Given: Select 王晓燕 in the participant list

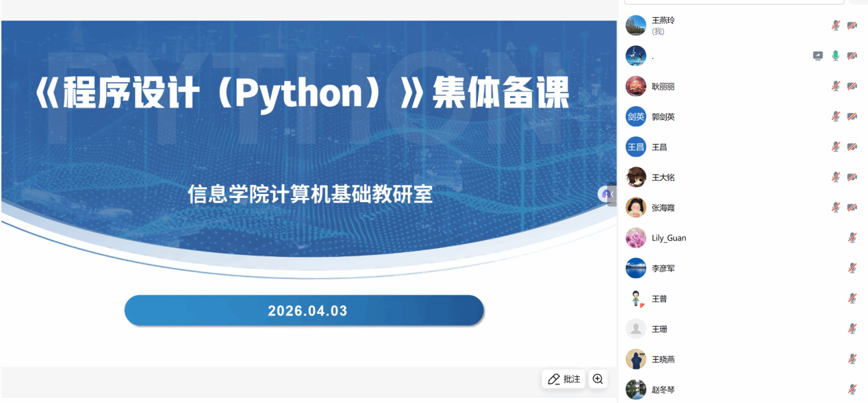Looking at the screenshot, I should click(663, 359).
